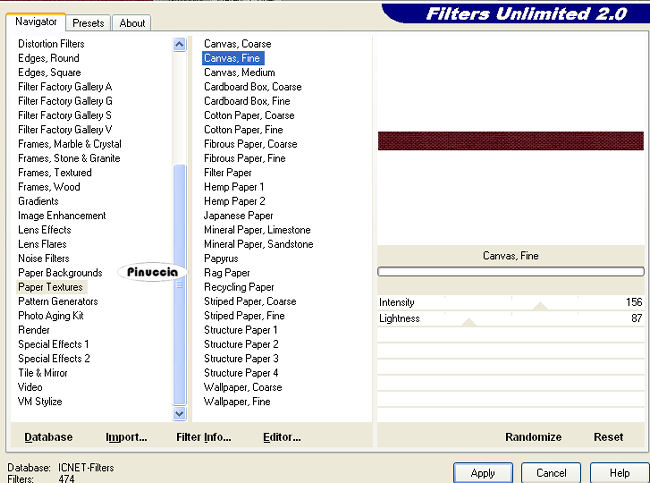Viewport: 650px width, 483px height.
Task: Select Filter Factory Gallery A
Action: click(x=65, y=87)
